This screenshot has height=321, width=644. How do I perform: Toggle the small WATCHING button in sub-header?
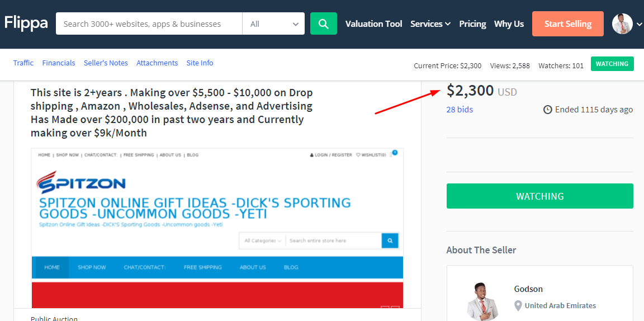pyautogui.click(x=612, y=64)
